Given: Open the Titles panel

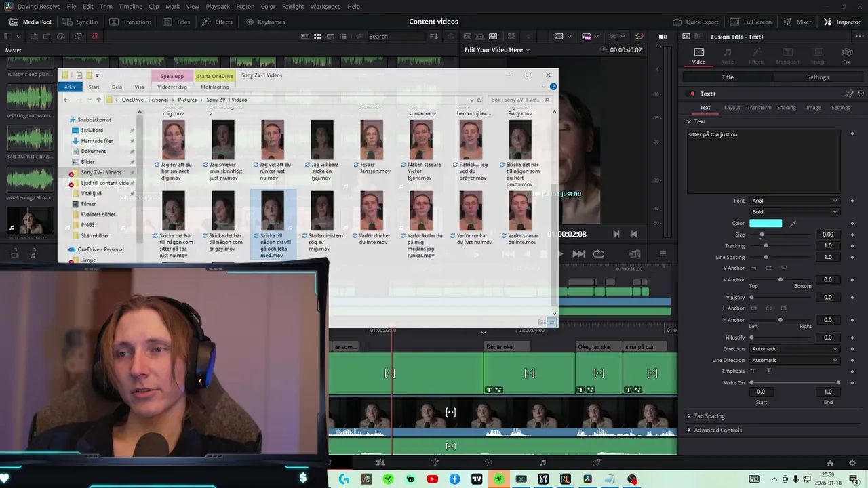Looking at the screenshot, I should coord(176,22).
